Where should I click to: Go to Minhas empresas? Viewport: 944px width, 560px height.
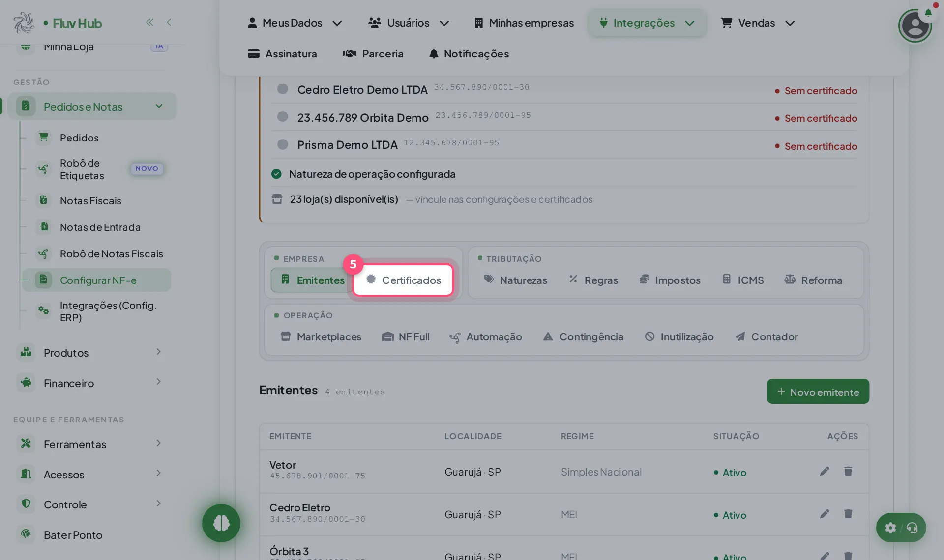524,23
